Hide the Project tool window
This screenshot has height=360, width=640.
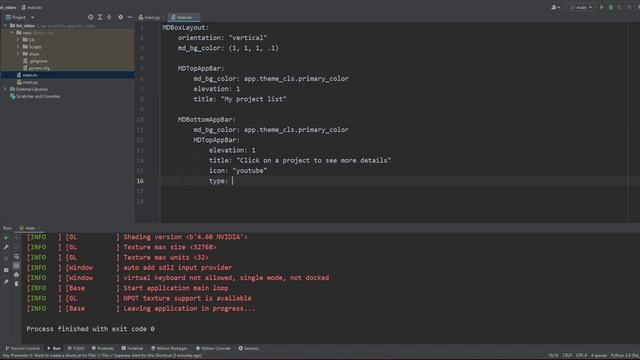point(130,17)
